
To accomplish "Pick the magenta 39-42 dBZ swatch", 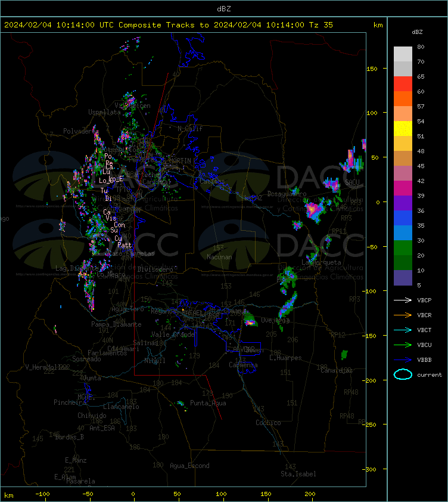I will [403, 188].
